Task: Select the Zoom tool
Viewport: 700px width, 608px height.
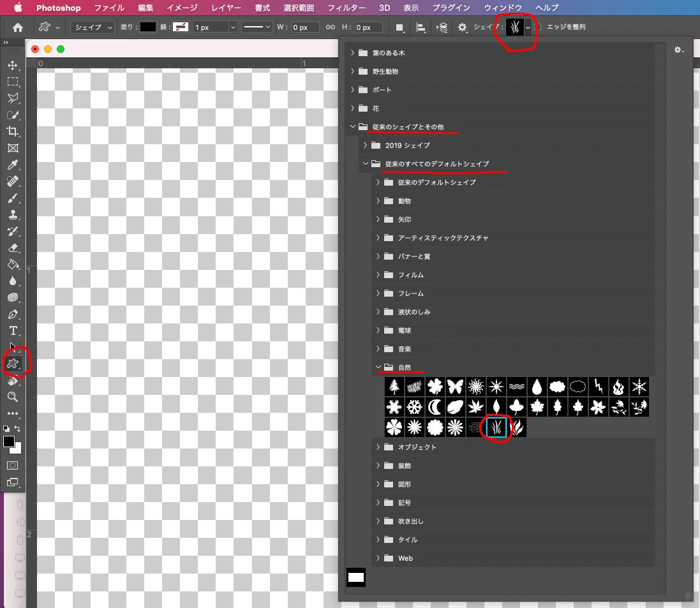Action: [13, 396]
